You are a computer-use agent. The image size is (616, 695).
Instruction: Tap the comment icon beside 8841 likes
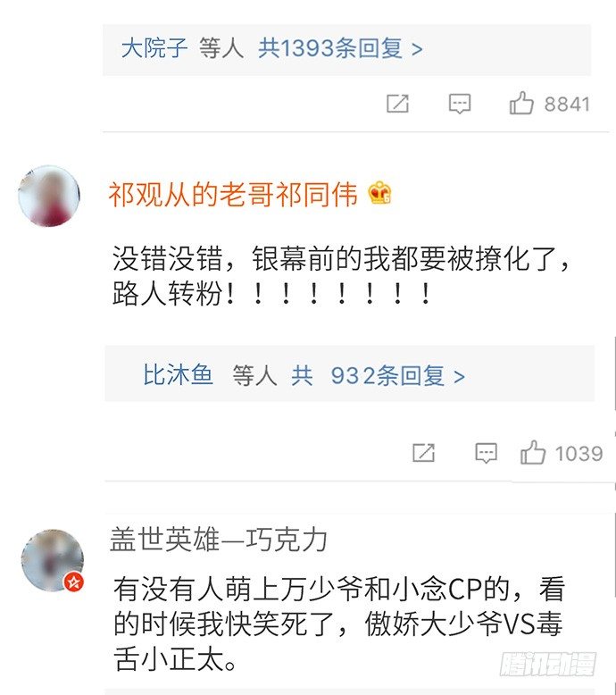(x=460, y=105)
